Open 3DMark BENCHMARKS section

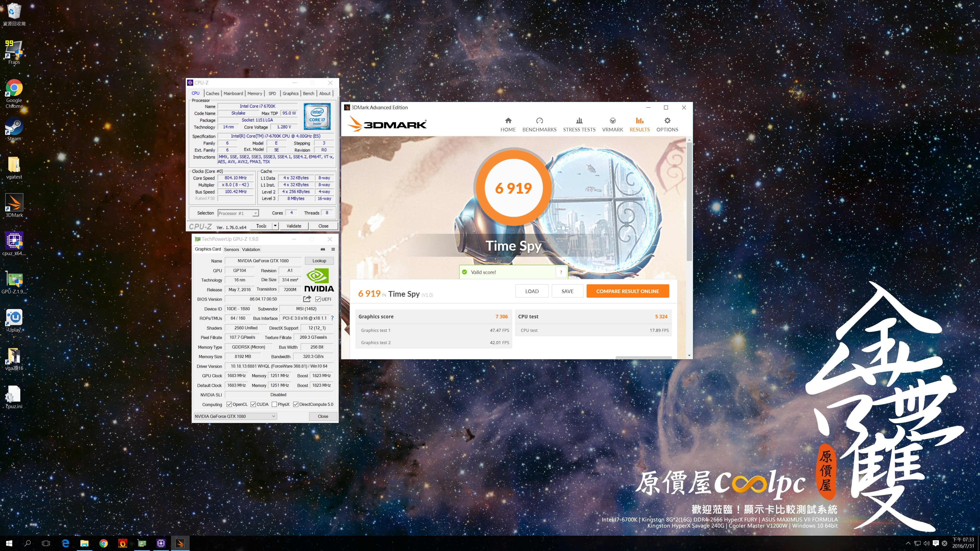point(539,125)
